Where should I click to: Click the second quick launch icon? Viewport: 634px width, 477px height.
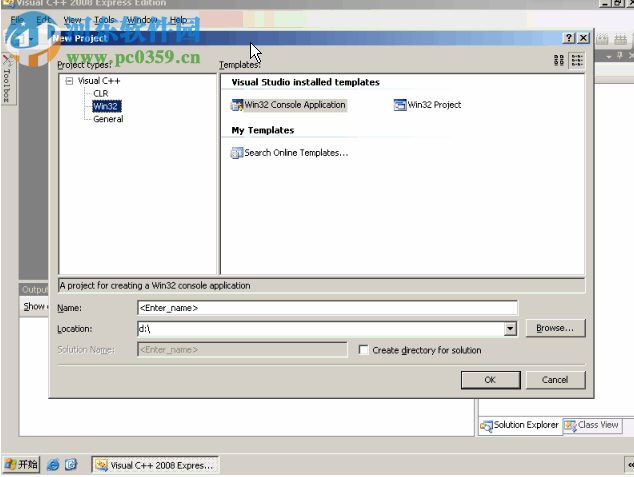(x=71, y=465)
